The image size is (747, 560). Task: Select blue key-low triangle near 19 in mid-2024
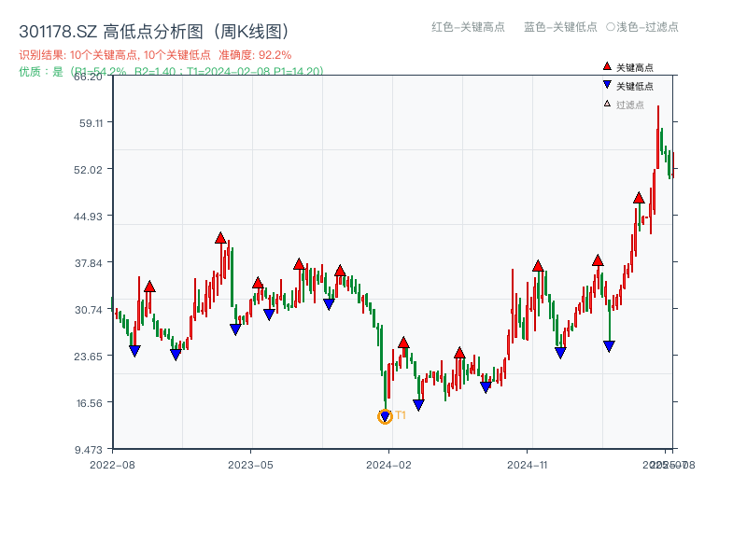pos(486,387)
